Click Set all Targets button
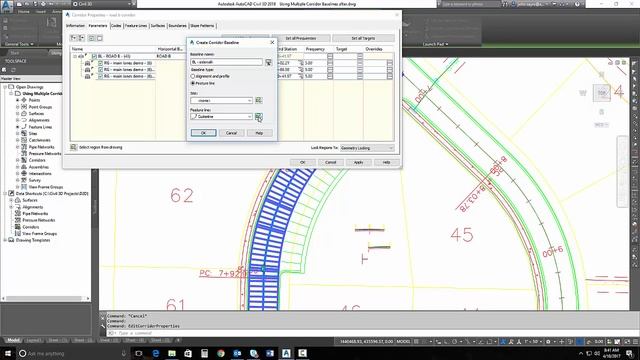640x360 pixels. pos(363,38)
